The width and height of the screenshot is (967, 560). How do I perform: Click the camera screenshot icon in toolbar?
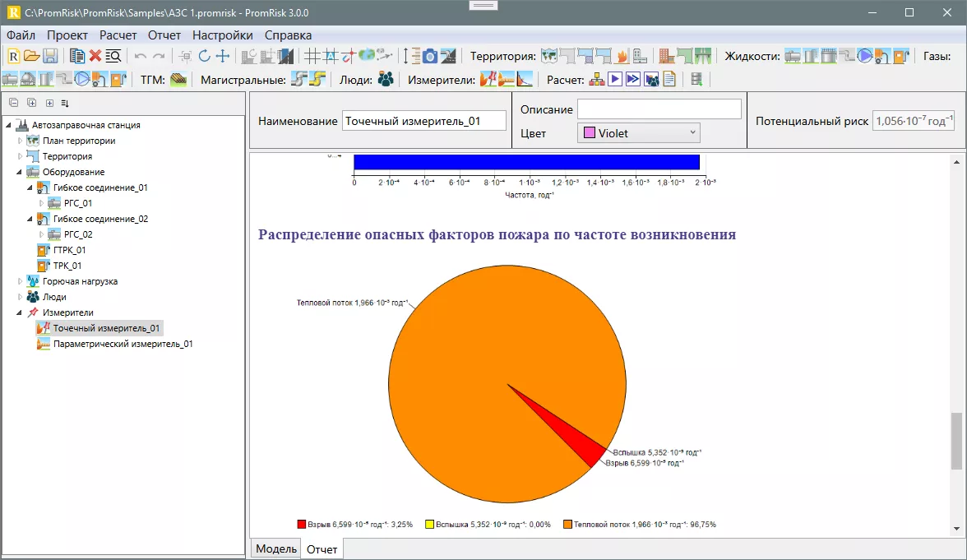tap(429, 56)
